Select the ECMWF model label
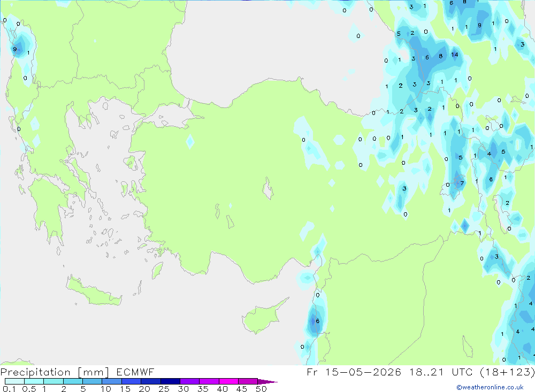The width and height of the screenshot is (535, 392). pos(135,372)
